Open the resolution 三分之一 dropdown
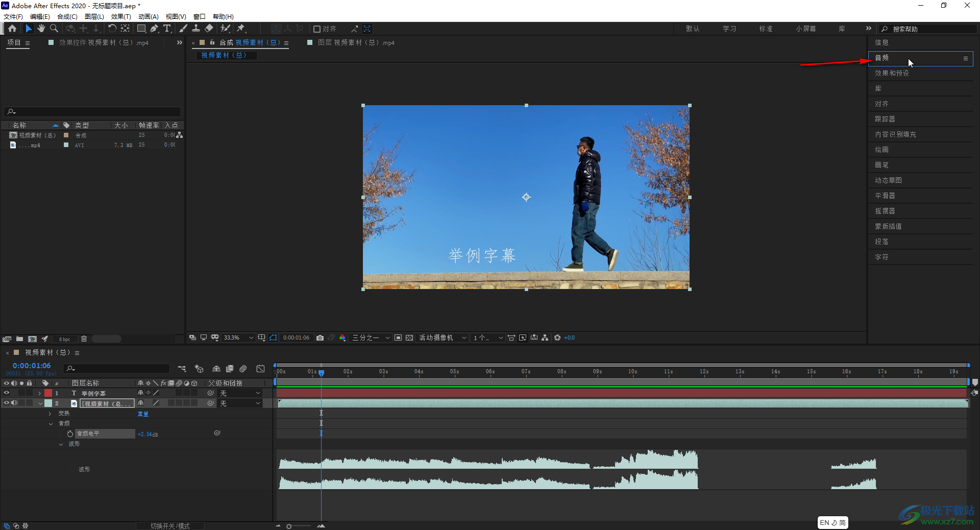The width and height of the screenshot is (980, 530). click(371, 338)
